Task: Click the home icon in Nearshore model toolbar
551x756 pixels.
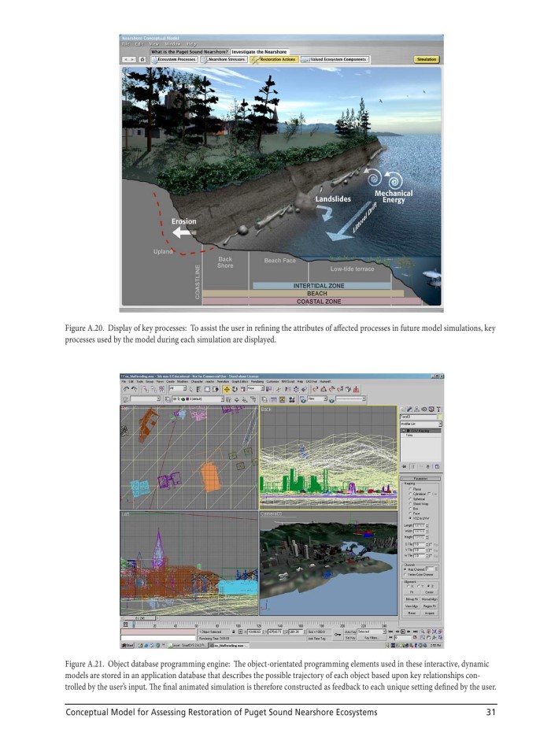Action: coord(142,59)
